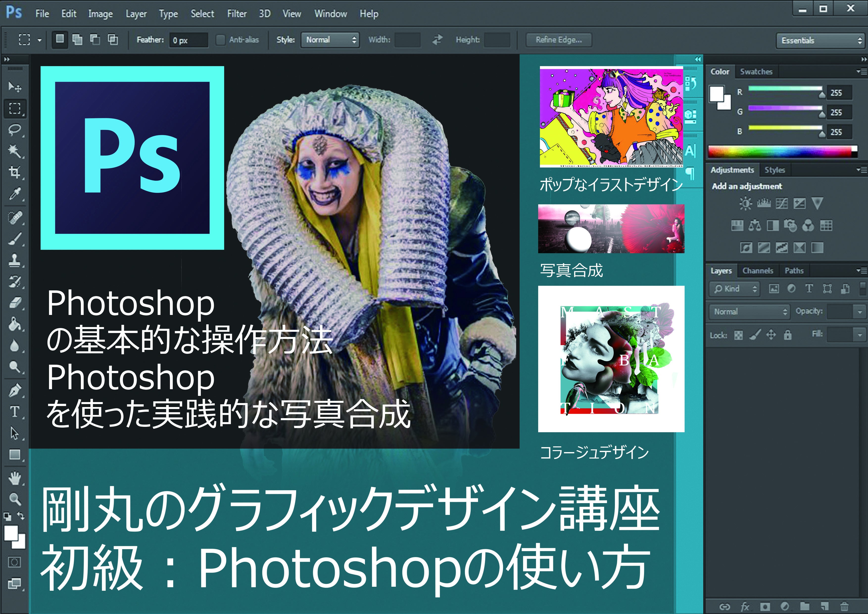
Task: Open the Filter menu
Action: (237, 14)
